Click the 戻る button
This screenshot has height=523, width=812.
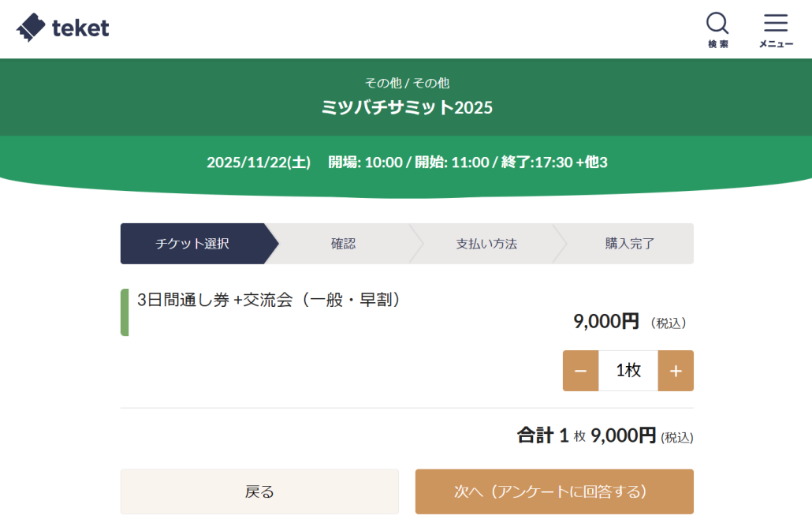[x=259, y=491]
